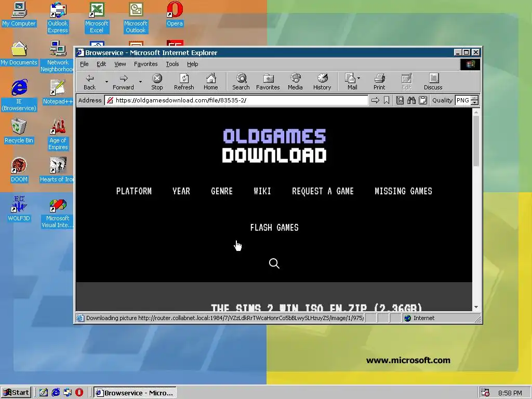Open the Media toolbar button

pos(295,82)
